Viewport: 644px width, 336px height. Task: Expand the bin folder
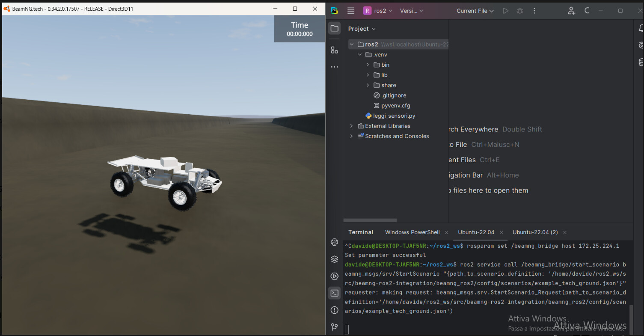(368, 65)
